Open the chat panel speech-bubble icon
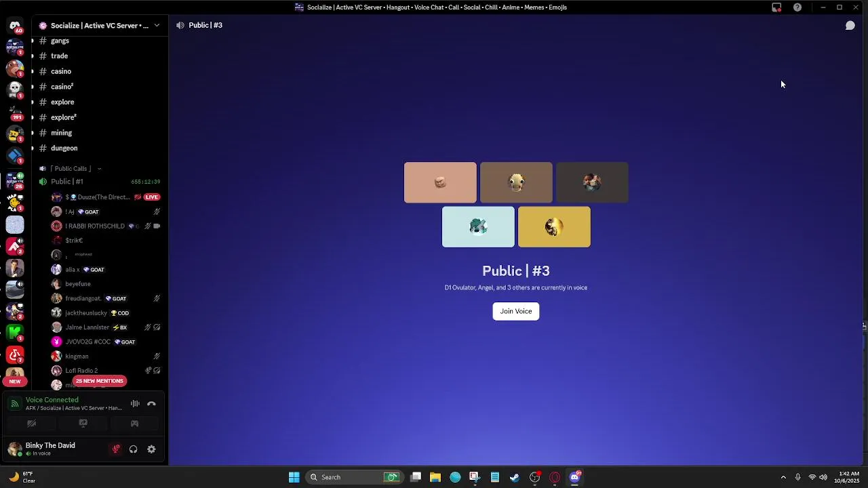 pos(850,25)
